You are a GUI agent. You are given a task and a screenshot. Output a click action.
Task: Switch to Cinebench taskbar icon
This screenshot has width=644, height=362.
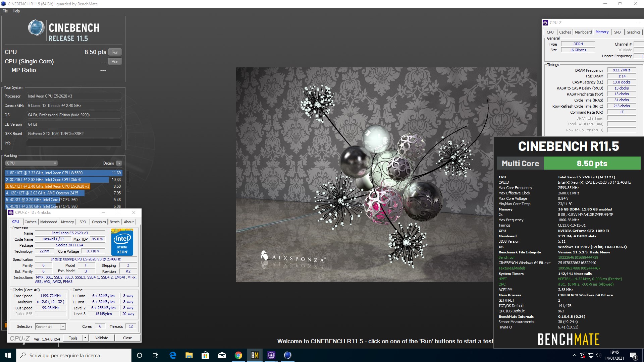pos(288,355)
